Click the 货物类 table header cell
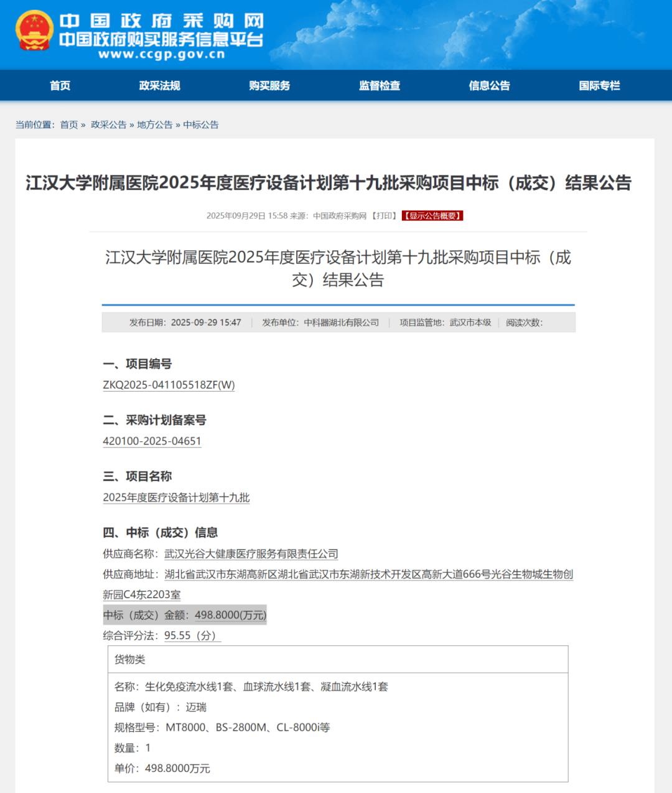Image resolution: width=672 pixels, height=793 pixels. [130, 659]
